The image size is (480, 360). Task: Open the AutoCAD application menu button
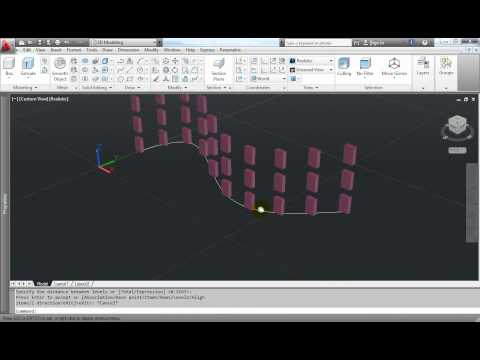tap(7, 47)
